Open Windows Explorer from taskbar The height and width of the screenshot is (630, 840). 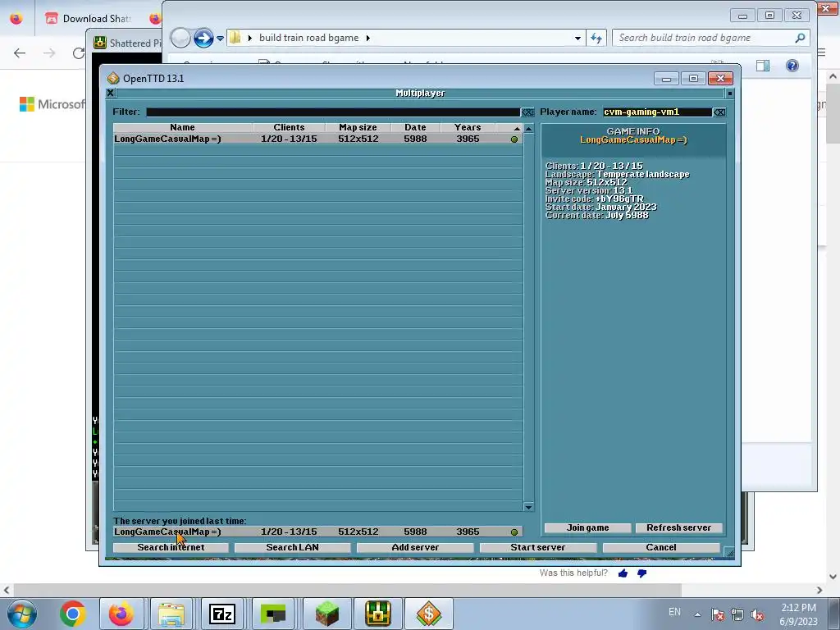pos(171,614)
